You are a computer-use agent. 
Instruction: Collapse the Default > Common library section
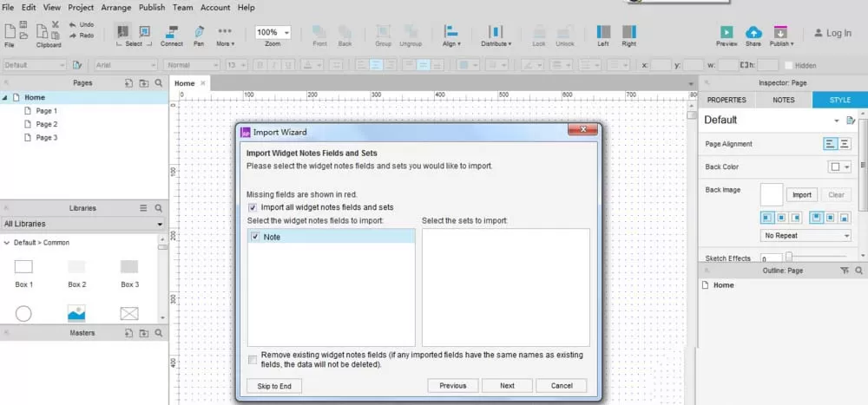click(7, 242)
